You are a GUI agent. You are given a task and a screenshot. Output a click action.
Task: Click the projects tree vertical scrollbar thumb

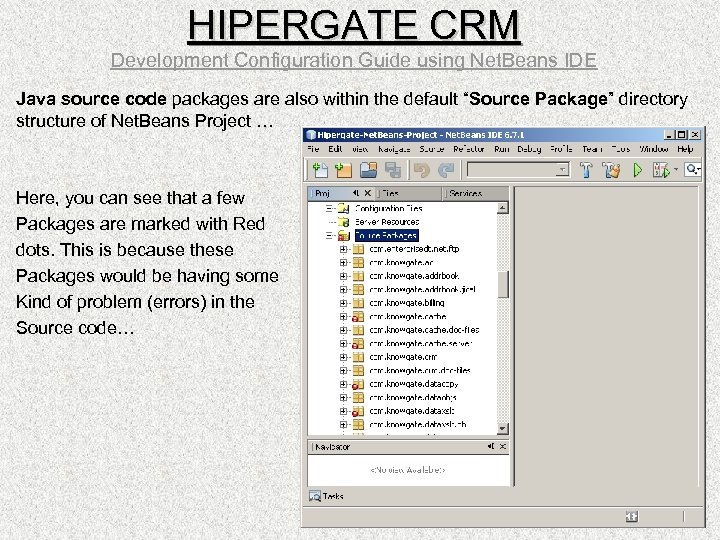click(503, 284)
